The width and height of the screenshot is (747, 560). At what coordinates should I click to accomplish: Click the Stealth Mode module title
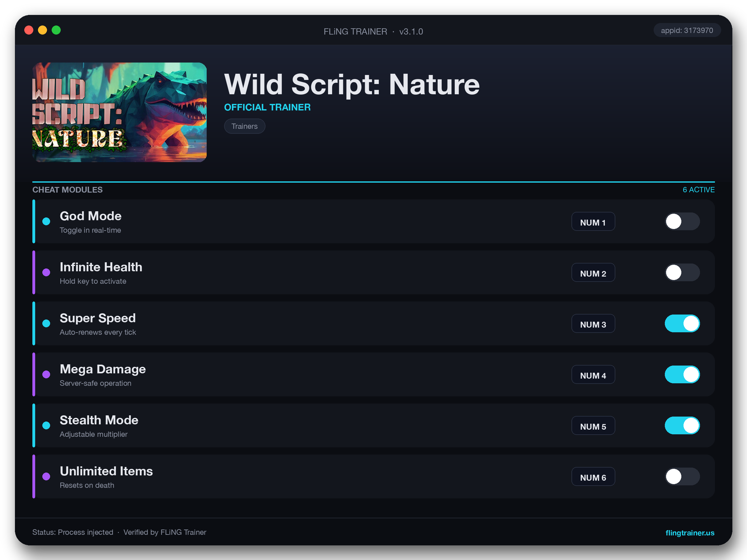99,420
